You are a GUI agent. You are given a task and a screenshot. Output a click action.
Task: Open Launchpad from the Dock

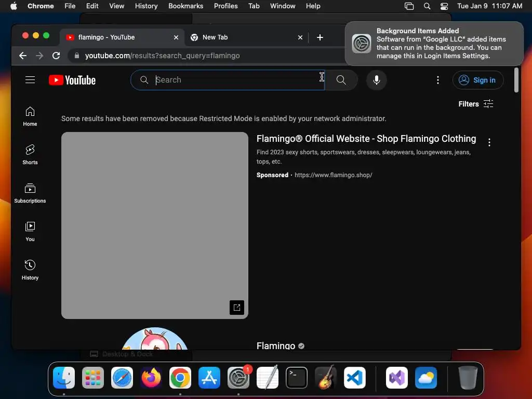[x=93, y=378]
